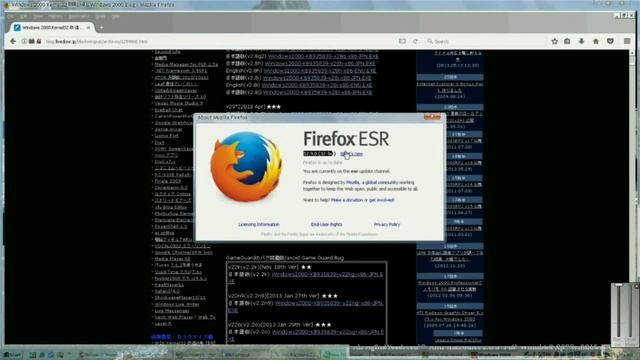This screenshot has width=640, height=360.
Task: Open the Bookmarks menu
Action: pos(79,16)
